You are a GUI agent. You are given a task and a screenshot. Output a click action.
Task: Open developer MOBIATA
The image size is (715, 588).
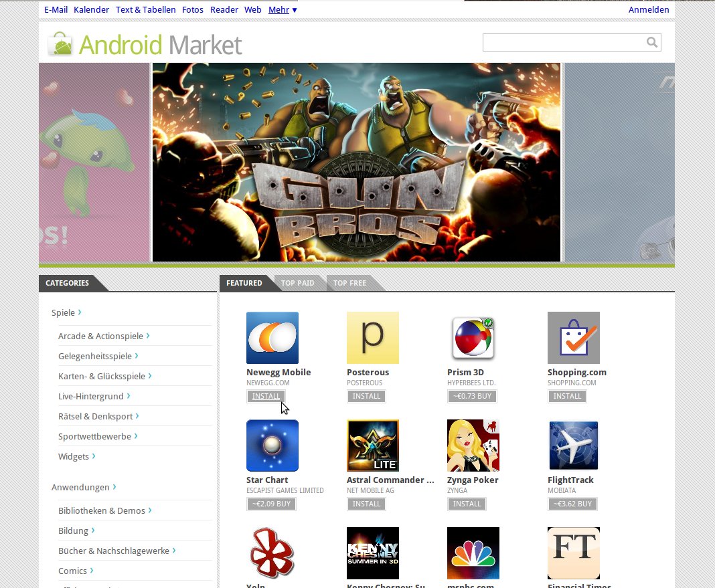(x=562, y=490)
